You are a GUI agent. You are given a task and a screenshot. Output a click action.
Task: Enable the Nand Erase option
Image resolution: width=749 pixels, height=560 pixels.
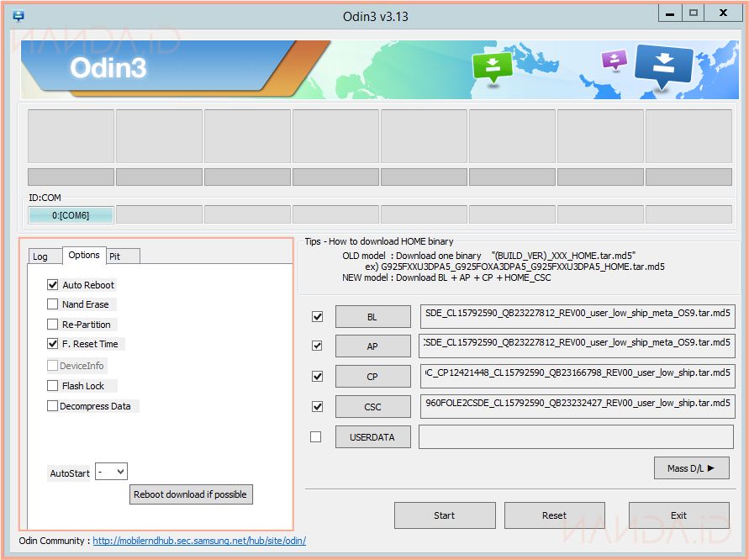53,304
